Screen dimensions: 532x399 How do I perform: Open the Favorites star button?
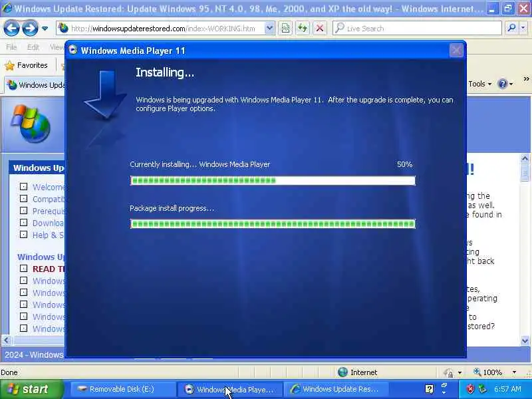[26, 65]
